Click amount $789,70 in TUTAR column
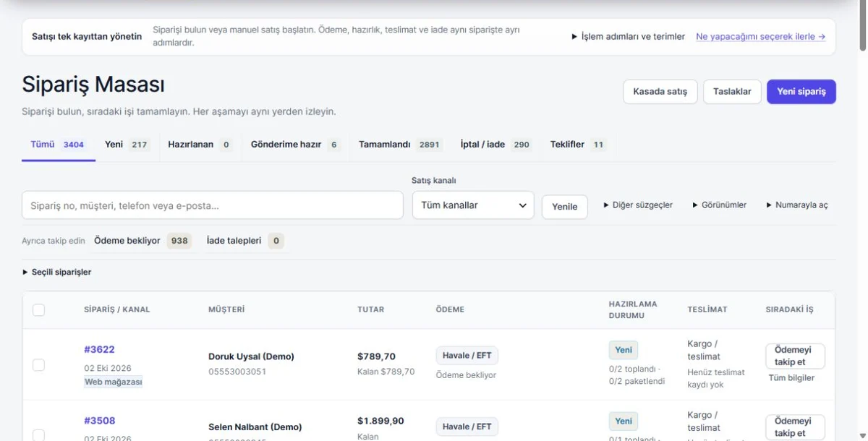Image resolution: width=868 pixels, height=441 pixels. (376, 356)
